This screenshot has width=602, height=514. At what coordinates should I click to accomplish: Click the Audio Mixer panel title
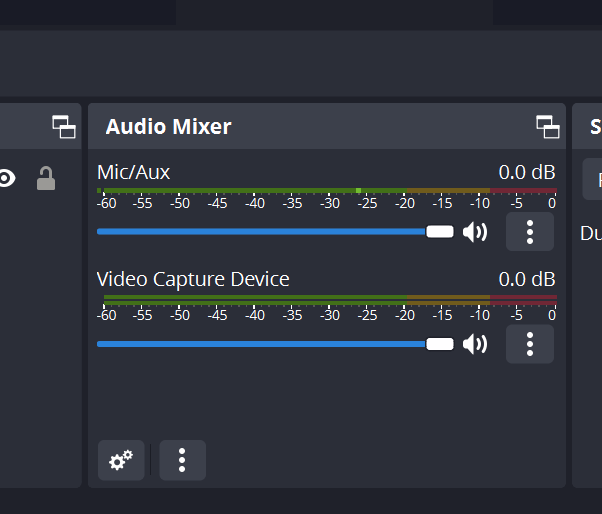169,126
